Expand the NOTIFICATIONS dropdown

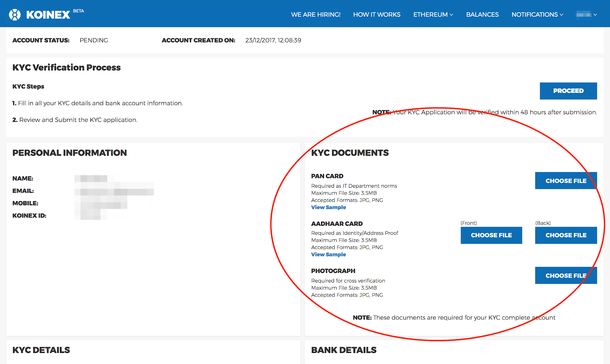click(x=537, y=14)
